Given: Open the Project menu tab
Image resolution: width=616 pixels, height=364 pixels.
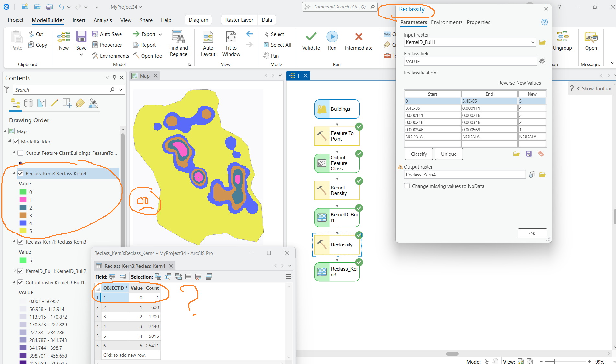Looking at the screenshot, I should click(x=16, y=20).
